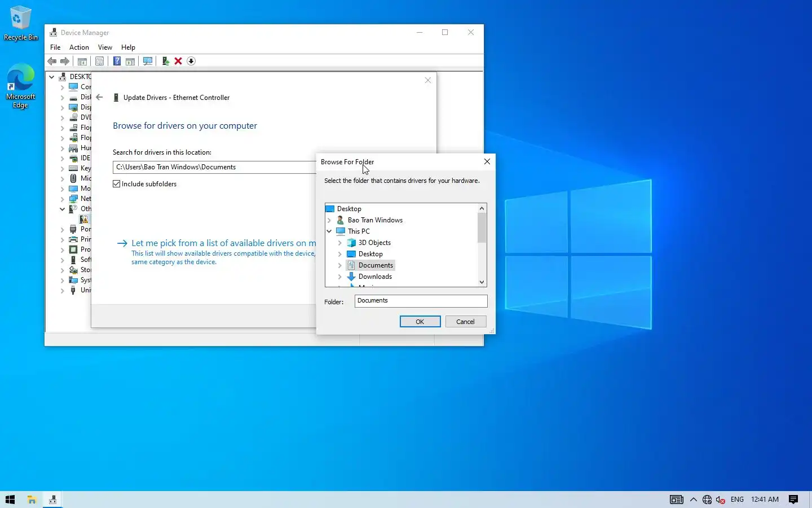
Task: Select the top-level Desktop tree item
Action: (x=349, y=209)
